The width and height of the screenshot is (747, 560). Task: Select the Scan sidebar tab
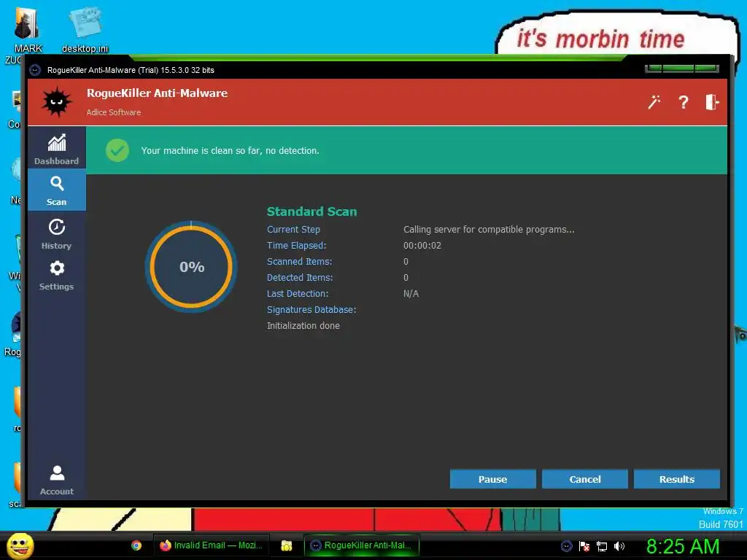point(57,190)
